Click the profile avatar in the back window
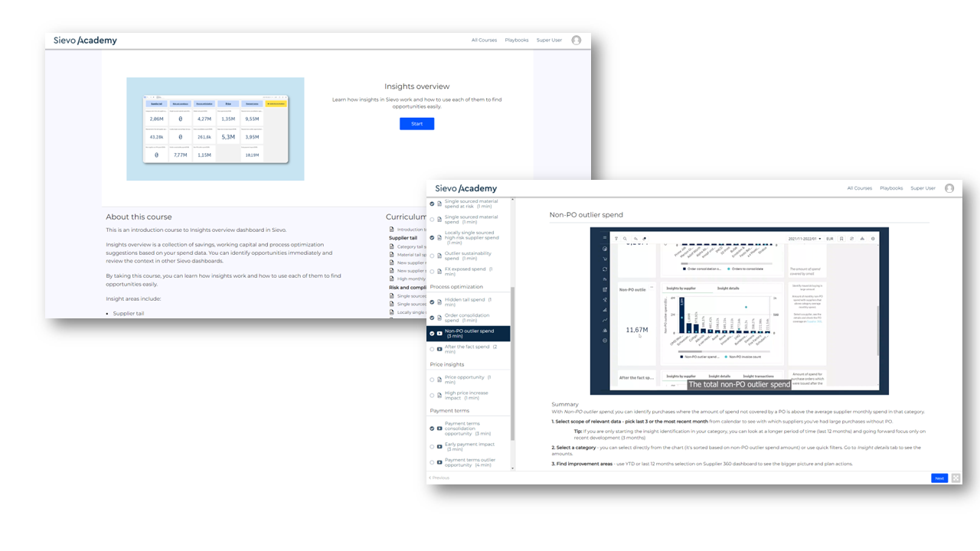980x551 pixels. tap(577, 41)
